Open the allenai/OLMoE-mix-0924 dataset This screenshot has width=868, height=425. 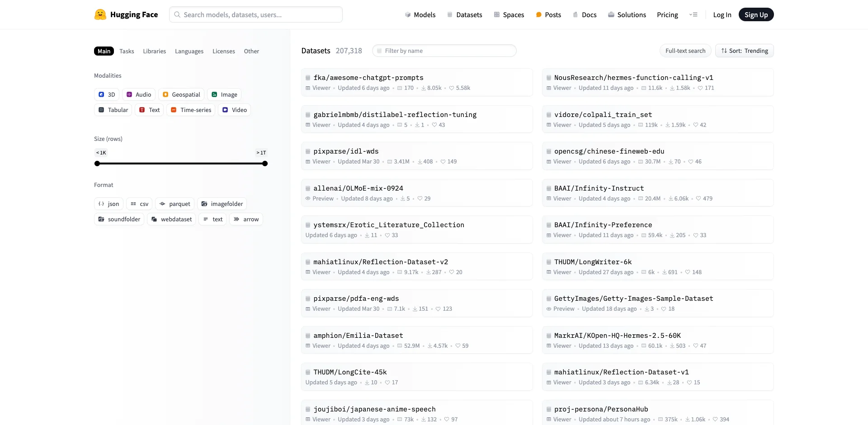point(417,193)
